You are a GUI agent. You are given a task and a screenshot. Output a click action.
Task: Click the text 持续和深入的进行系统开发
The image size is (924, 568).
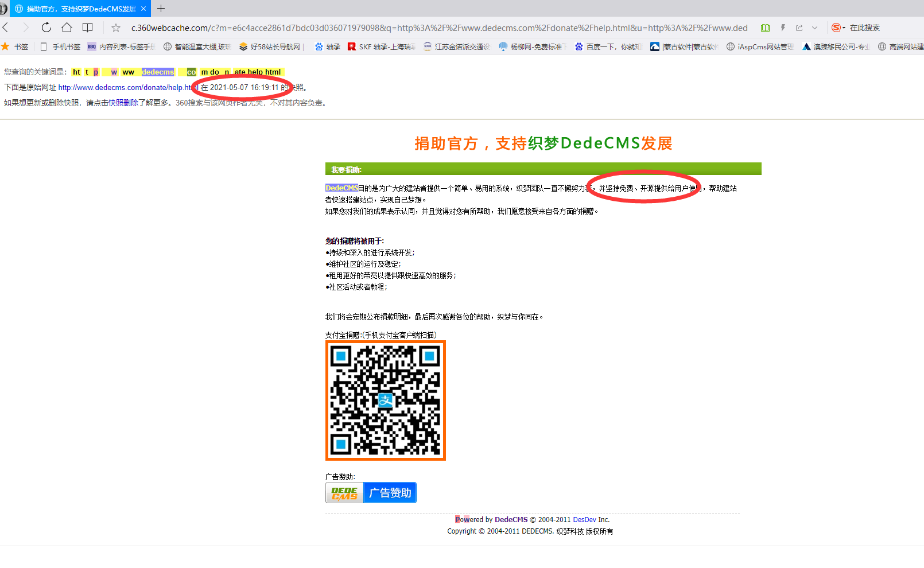click(x=371, y=252)
